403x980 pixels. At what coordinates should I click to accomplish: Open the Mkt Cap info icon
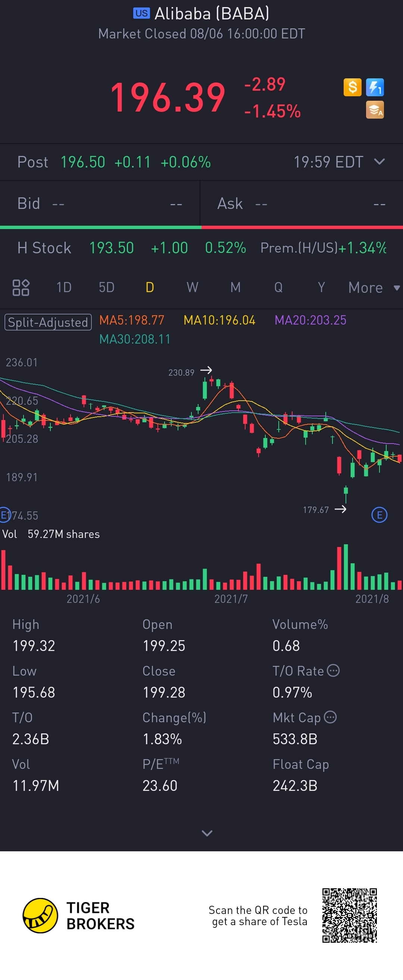pyautogui.click(x=330, y=717)
